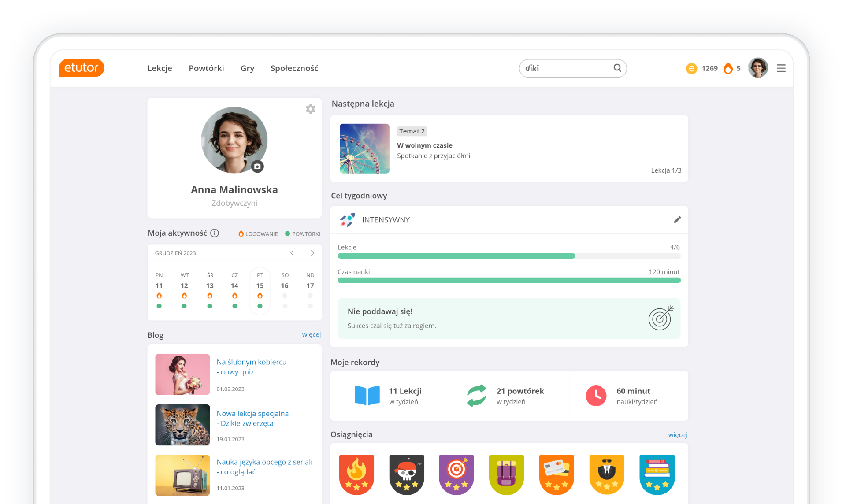Click the Osiągnięcia więcej link

pos(678,435)
